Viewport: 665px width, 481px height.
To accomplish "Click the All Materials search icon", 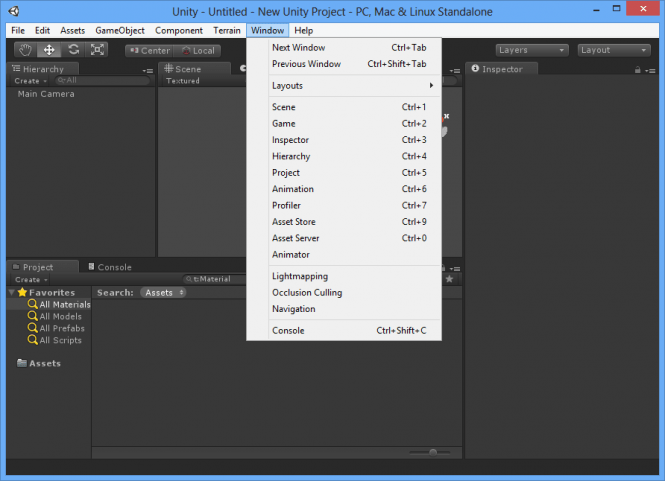I will click(32, 304).
